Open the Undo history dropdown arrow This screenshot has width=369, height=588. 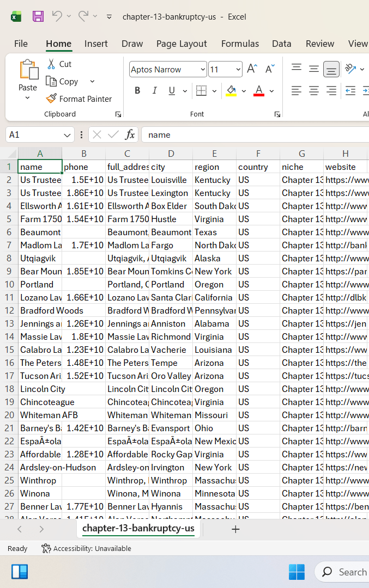pyautogui.click(x=69, y=16)
